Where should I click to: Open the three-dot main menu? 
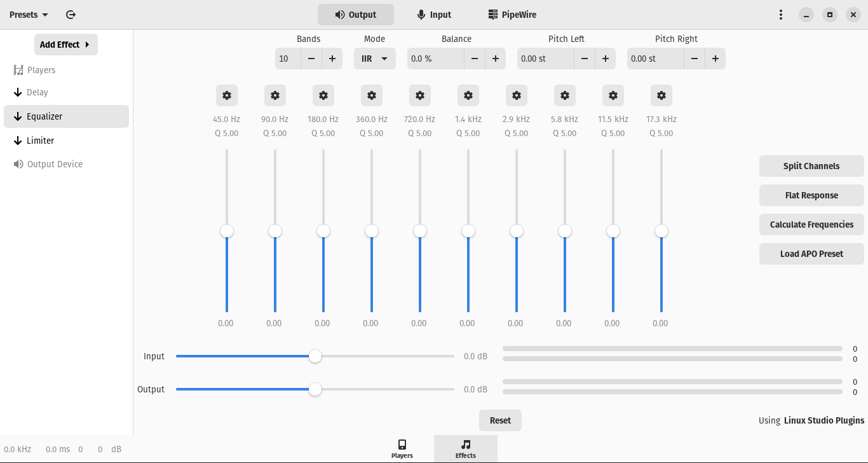[781, 15]
